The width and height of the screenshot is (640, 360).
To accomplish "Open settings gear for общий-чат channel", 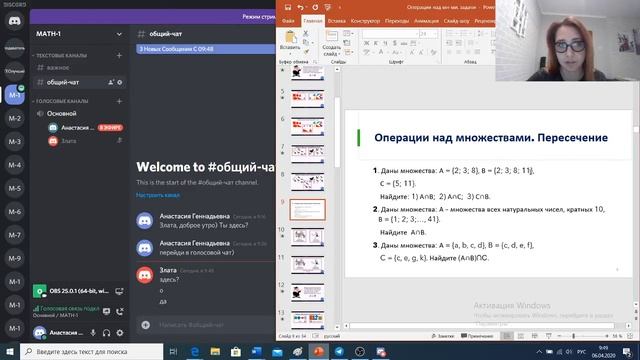I will coord(120,82).
